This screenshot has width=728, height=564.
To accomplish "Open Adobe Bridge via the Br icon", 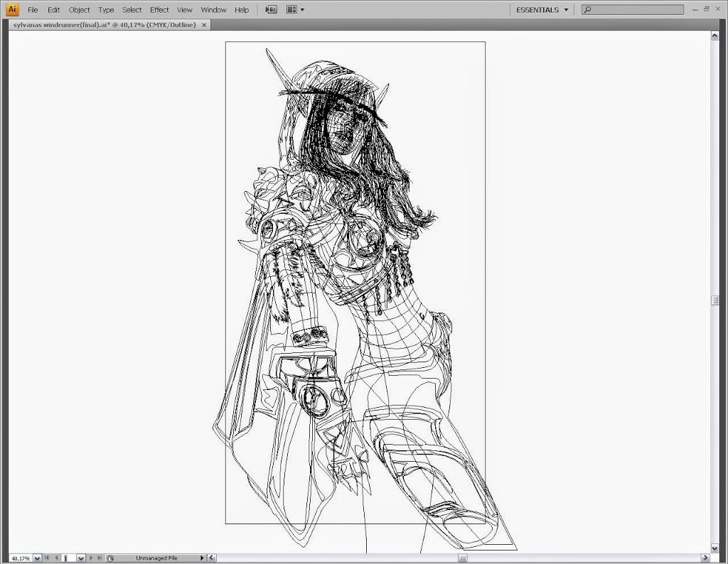I will pyautogui.click(x=271, y=10).
